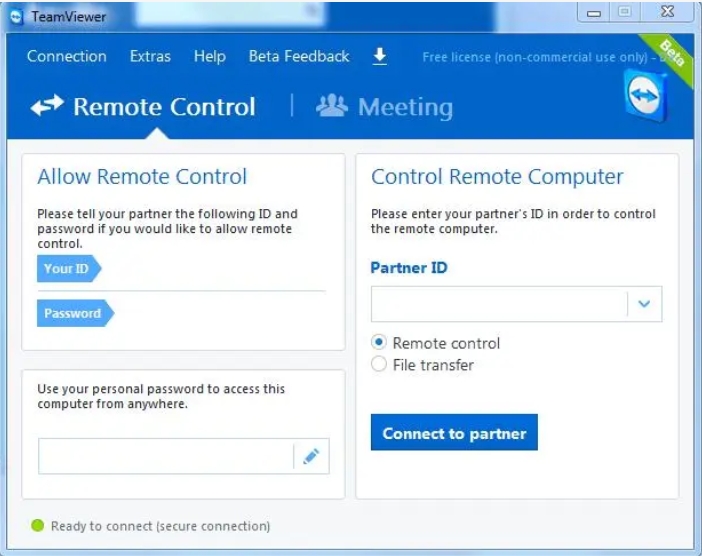Viewport: 702px width, 556px height.
Task: Click the TeamViewer title bar app icon
Action: click(x=16, y=16)
